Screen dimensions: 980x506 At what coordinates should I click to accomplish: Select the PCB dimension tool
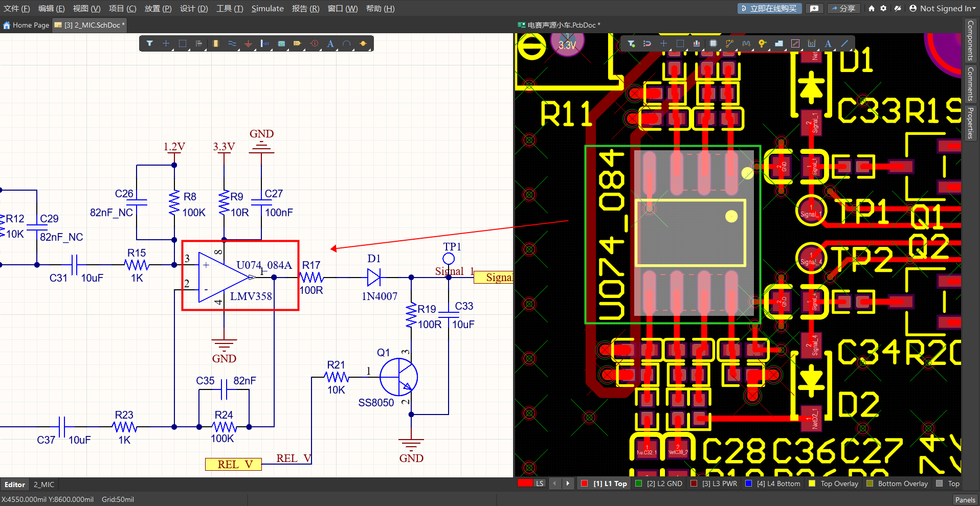coord(812,44)
